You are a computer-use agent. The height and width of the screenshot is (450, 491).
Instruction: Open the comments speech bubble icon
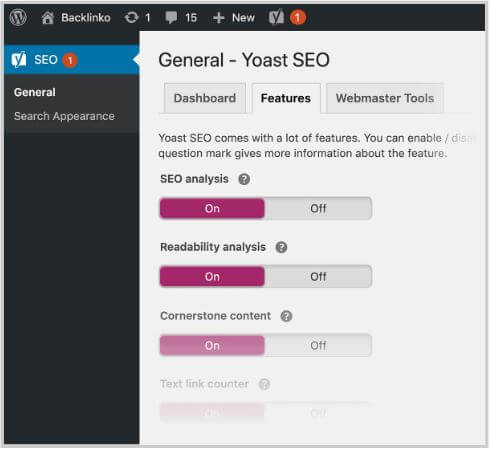click(x=171, y=18)
